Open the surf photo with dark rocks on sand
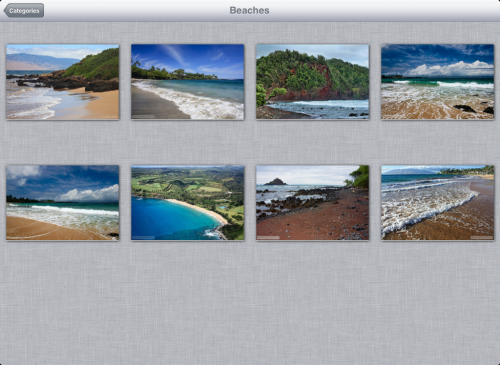Image resolution: width=500 pixels, height=365 pixels. click(x=438, y=82)
